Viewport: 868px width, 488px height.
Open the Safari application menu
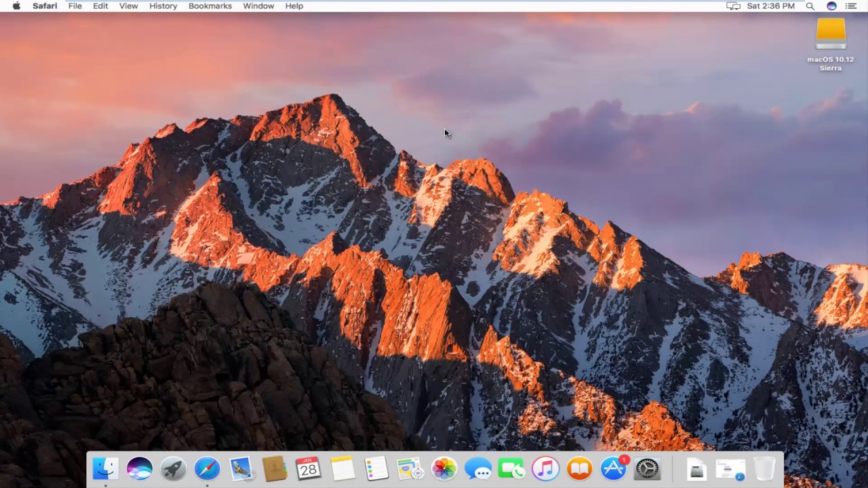click(45, 6)
